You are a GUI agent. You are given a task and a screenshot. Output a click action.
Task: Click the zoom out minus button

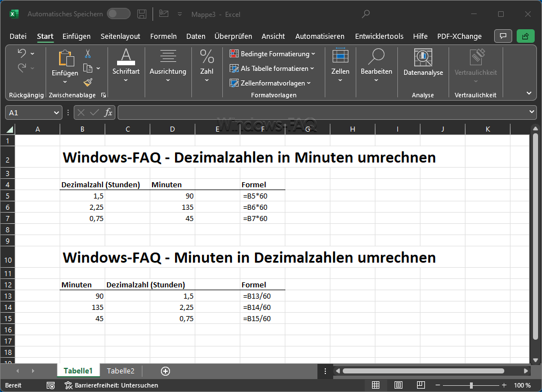[438, 385]
